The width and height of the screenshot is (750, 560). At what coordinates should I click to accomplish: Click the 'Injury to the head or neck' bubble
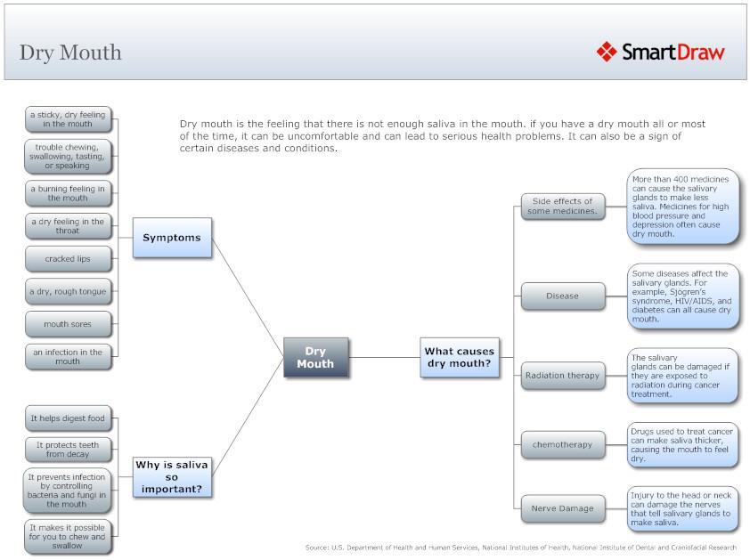(x=682, y=508)
